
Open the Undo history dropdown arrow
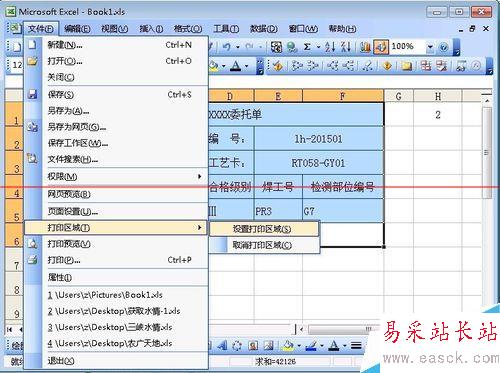pyautogui.click(x=238, y=47)
